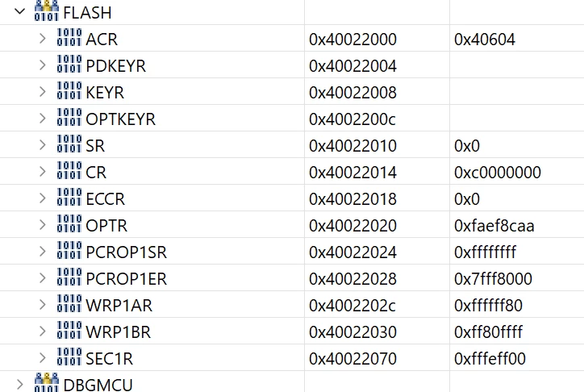
Task: Expand the DBGMCU peripheral group
Action: point(19,384)
